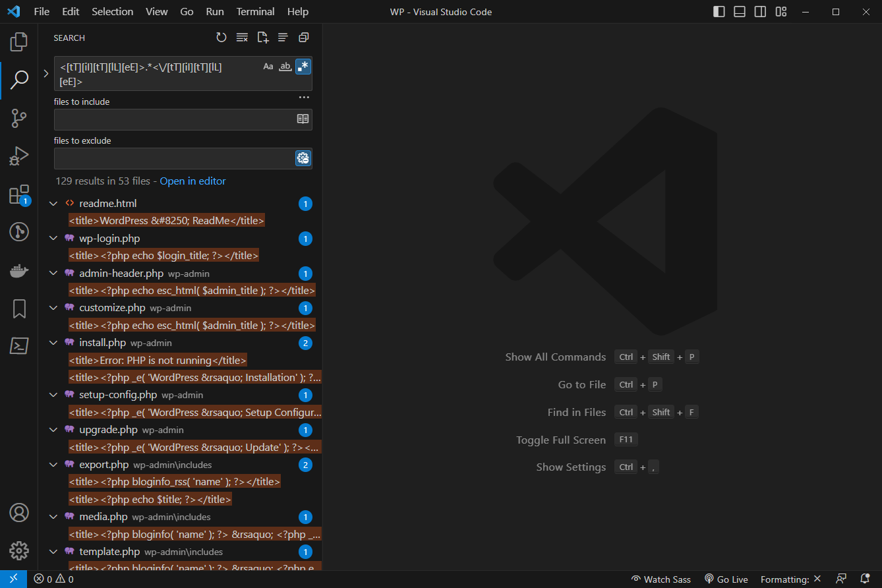Toggle search only in open editors
The height and width of the screenshot is (588, 882).
pyautogui.click(x=303, y=119)
